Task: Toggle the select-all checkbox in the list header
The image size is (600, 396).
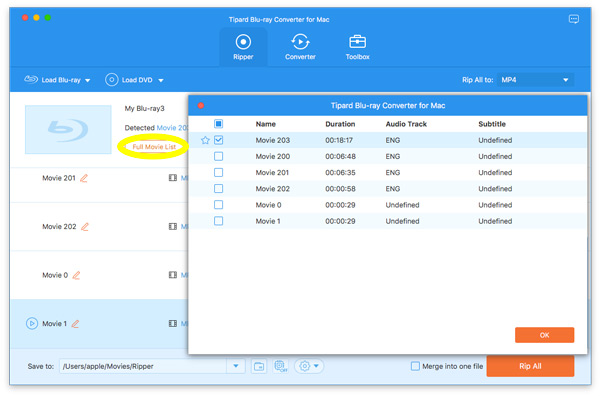Action: (218, 124)
